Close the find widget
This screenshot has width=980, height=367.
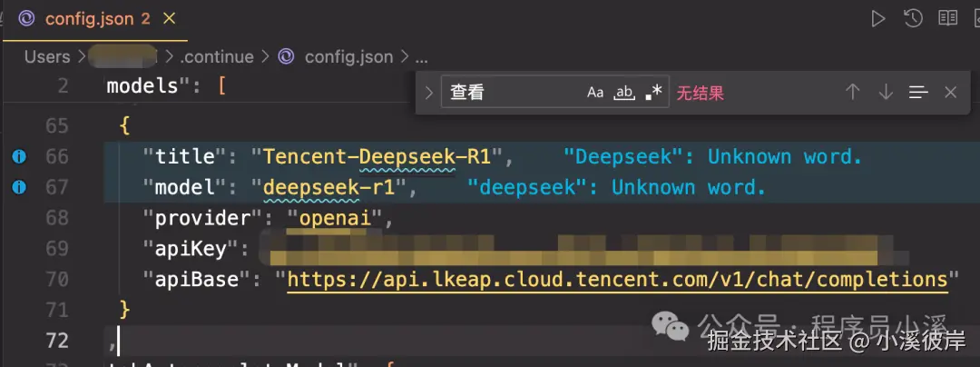(951, 93)
